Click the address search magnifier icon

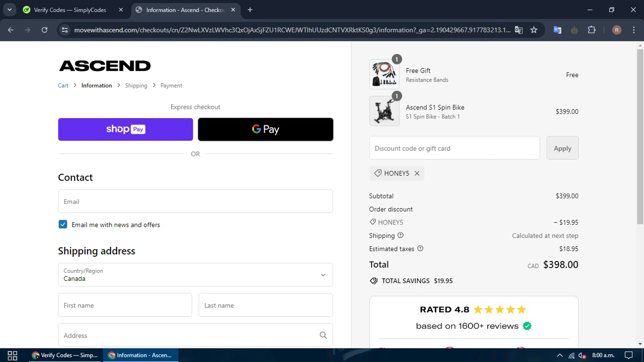coord(323,335)
